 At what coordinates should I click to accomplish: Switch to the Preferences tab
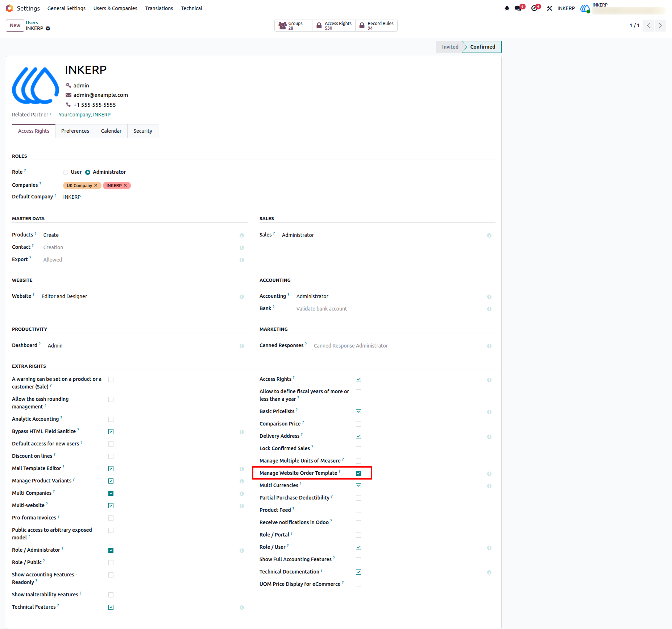(x=75, y=131)
